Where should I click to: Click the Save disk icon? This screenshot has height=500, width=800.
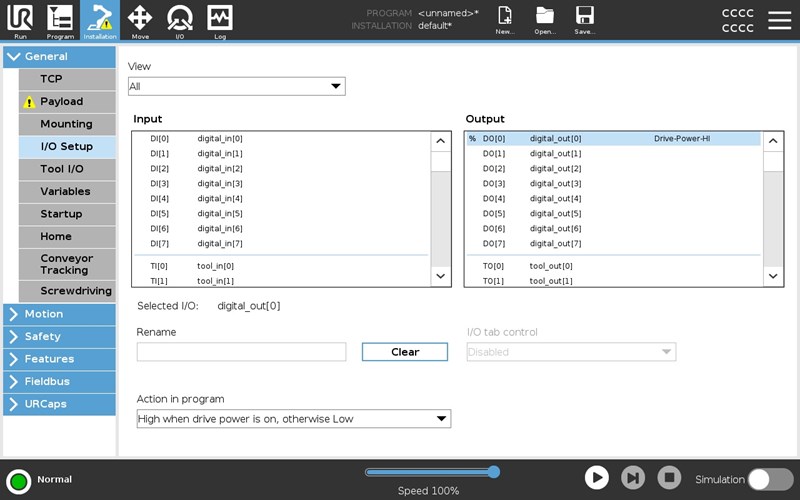pyautogui.click(x=585, y=19)
